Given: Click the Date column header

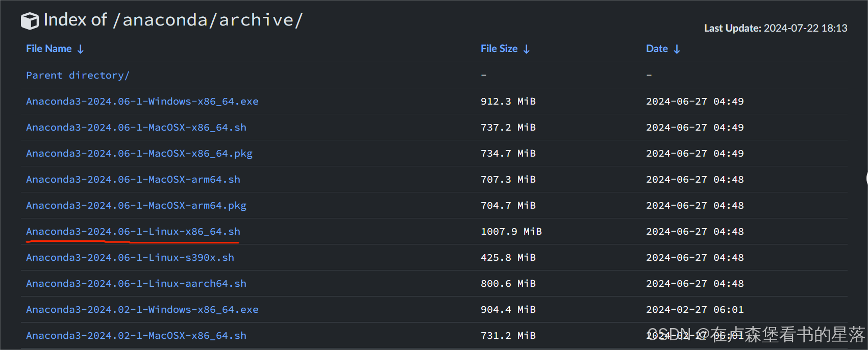Looking at the screenshot, I should [657, 48].
